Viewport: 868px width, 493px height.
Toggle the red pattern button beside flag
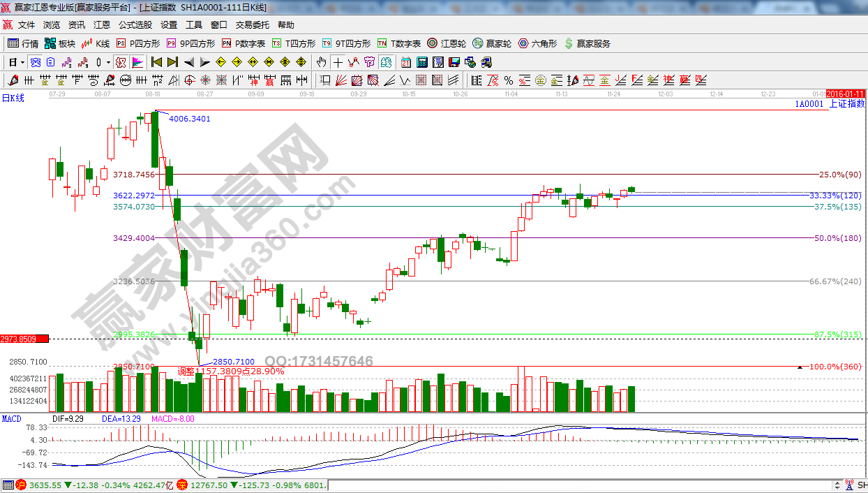[121, 62]
